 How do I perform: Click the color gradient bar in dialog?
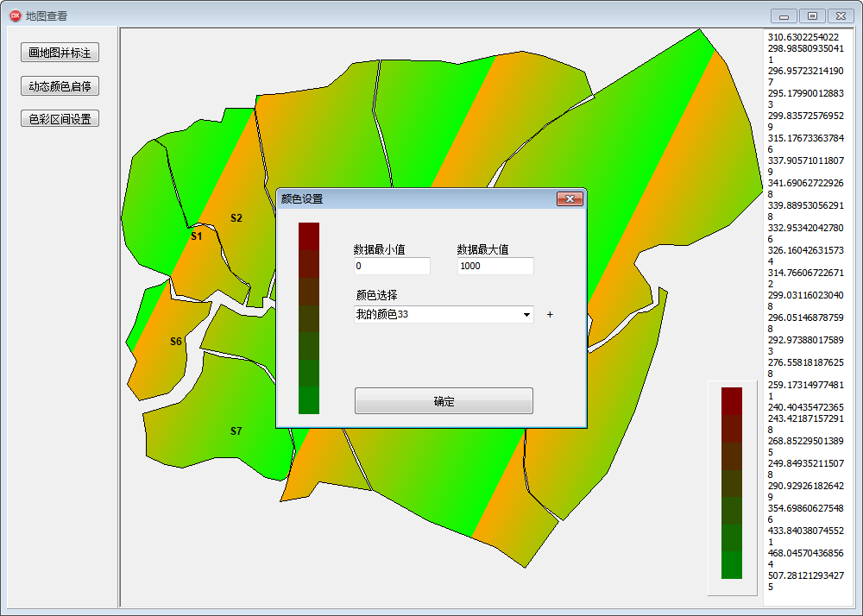(309, 317)
